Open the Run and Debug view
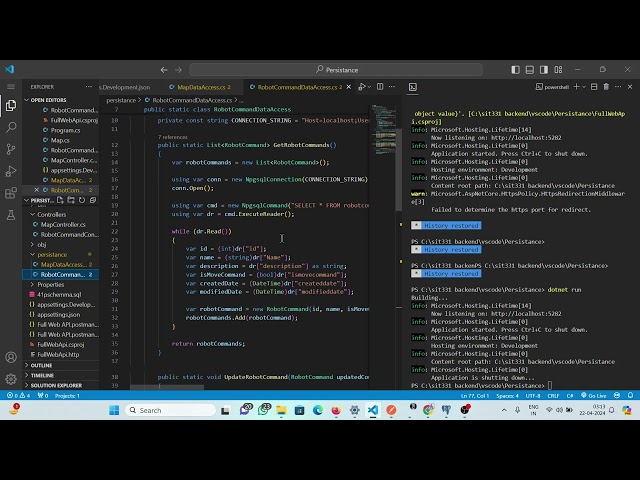This screenshot has height=480, width=640. (x=11, y=171)
